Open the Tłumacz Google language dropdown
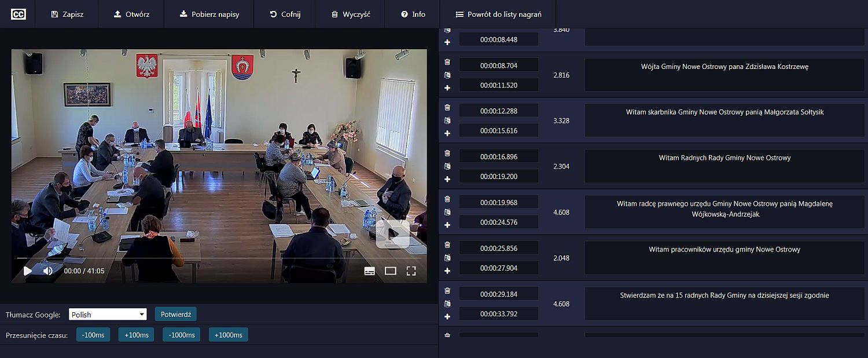This screenshot has height=358, width=868. tap(108, 315)
